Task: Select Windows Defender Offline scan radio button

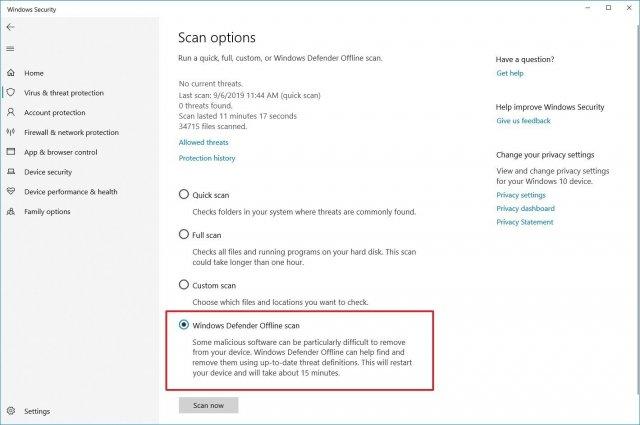Action: (184, 325)
